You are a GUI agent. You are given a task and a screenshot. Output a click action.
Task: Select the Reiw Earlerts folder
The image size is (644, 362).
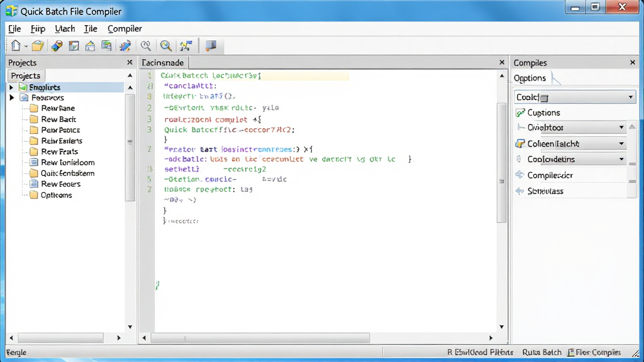click(62, 141)
